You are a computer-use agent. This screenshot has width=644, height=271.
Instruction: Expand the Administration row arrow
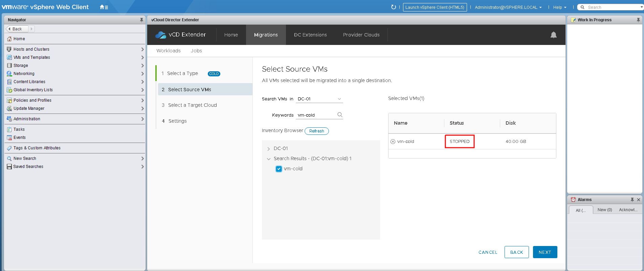pyautogui.click(x=142, y=119)
